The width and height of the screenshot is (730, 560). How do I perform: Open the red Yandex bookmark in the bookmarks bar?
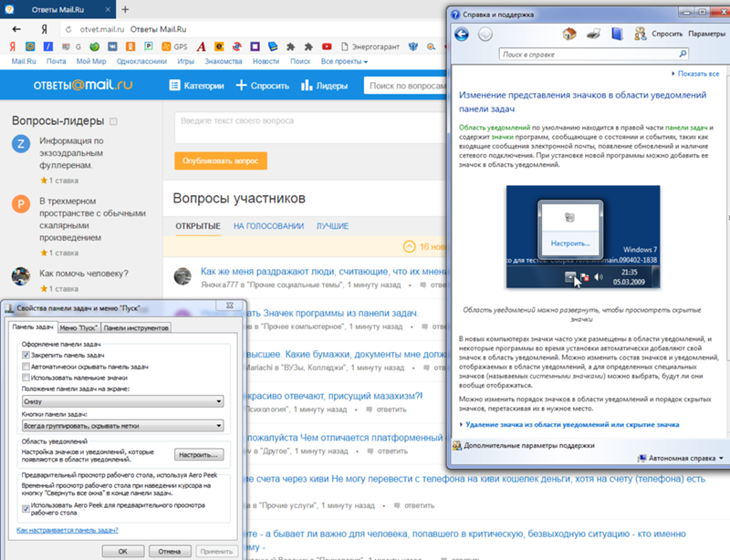click(13, 47)
